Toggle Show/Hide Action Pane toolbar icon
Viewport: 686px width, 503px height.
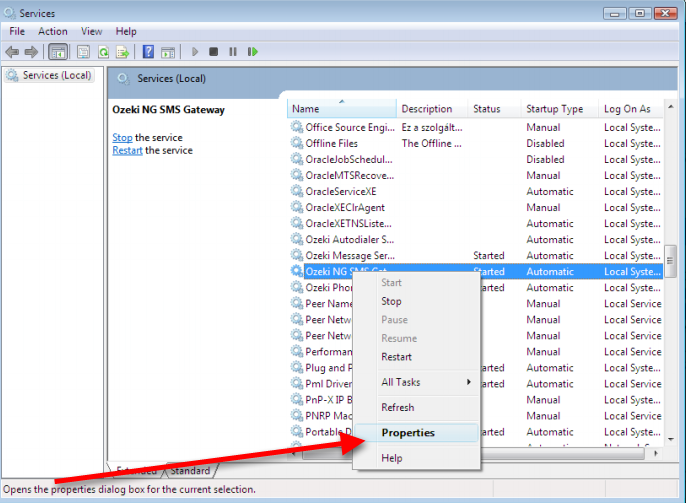click(168, 52)
